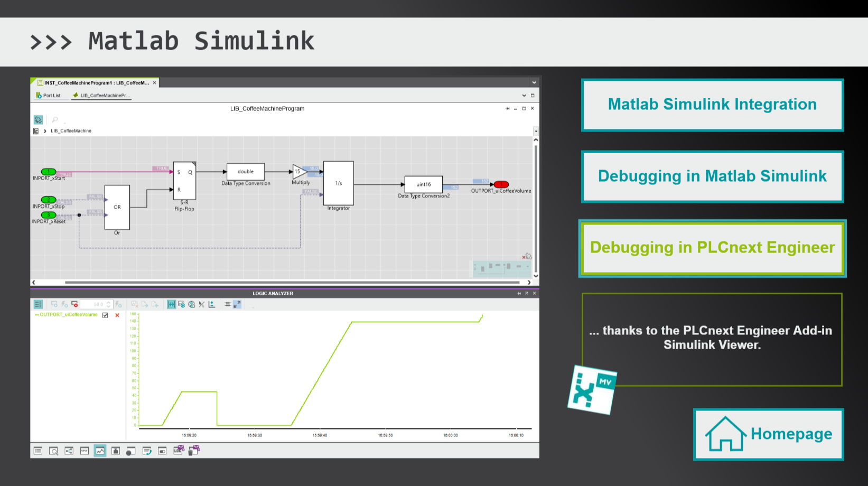Click the MV Simulink Viewer add-in logo
The width and height of the screenshot is (868, 486).
pos(592,390)
